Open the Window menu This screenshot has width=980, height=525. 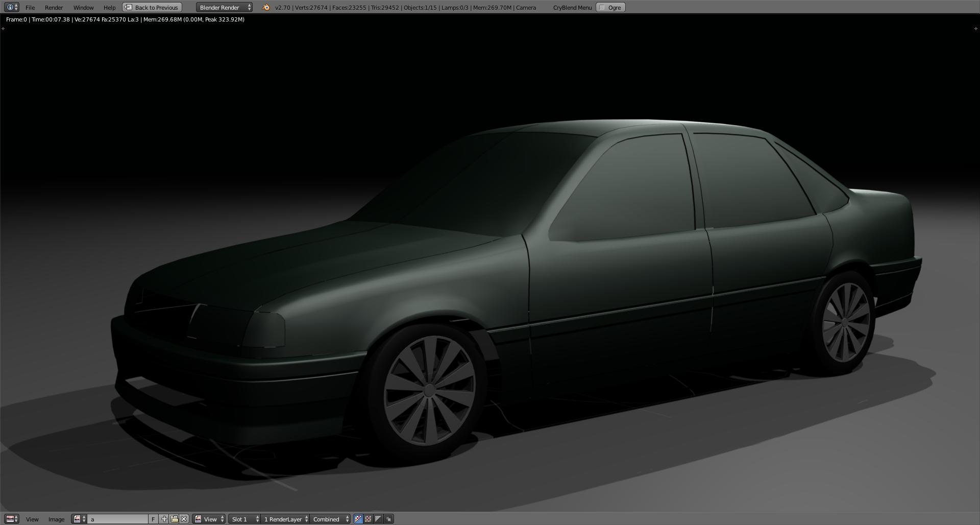coord(83,8)
